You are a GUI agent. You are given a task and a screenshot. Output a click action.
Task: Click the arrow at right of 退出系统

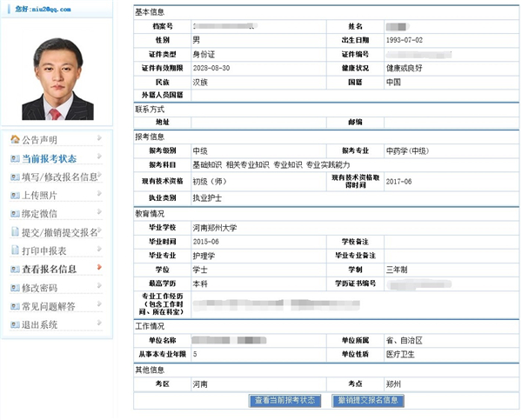99,323
